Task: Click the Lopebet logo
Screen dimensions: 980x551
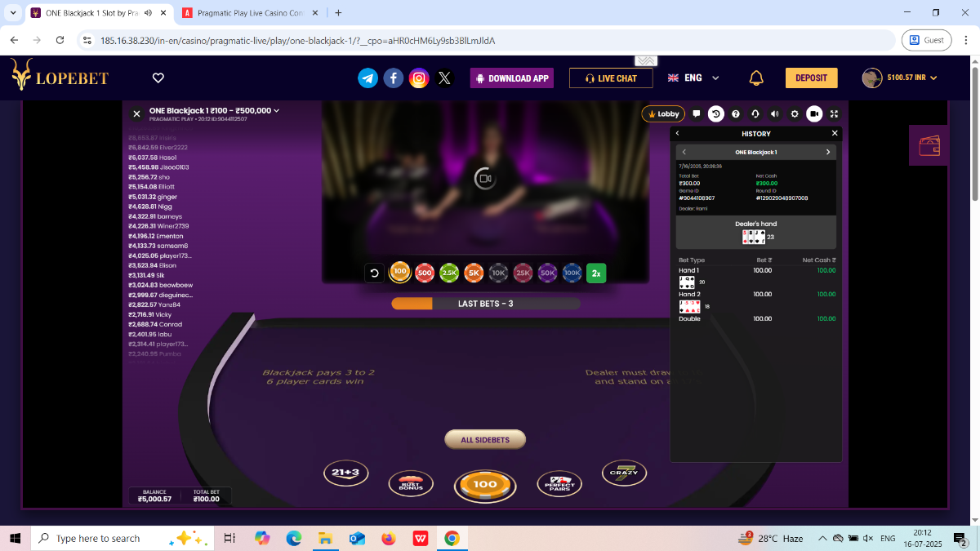Action: pos(60,76)
